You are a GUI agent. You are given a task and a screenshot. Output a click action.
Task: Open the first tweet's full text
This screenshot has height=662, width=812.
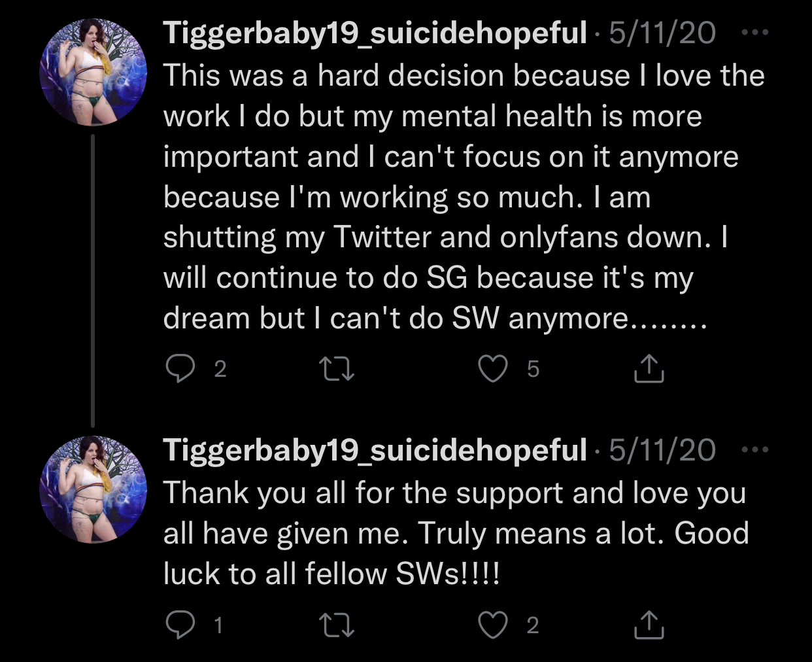click(x=464, y=197)
